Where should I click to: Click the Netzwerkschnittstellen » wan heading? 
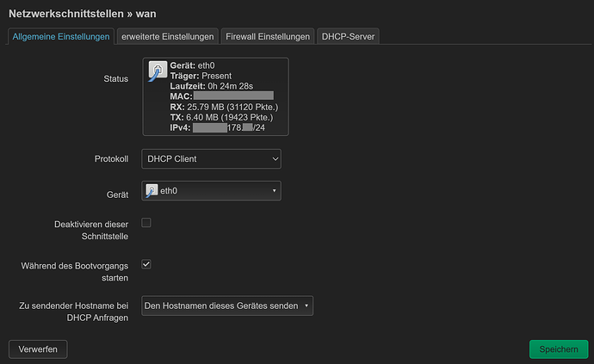coord(83,14)
